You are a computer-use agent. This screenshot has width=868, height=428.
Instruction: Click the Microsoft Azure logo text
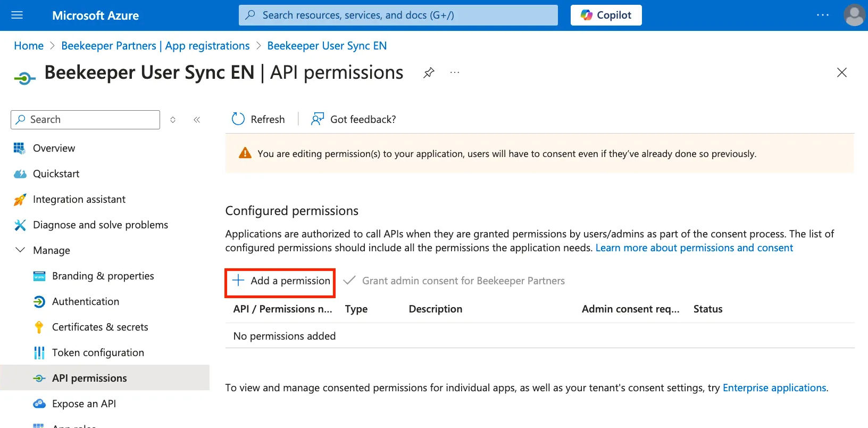(96, 15)
